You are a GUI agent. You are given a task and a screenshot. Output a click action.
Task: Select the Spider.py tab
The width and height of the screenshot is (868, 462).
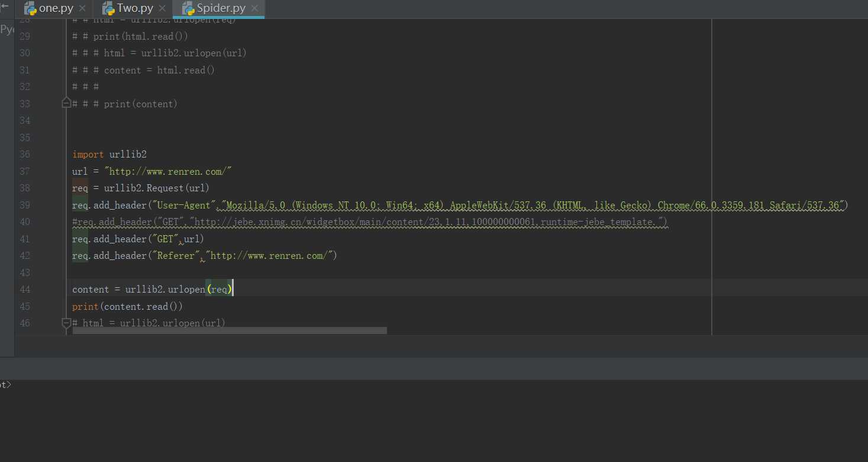click(220, 8)
